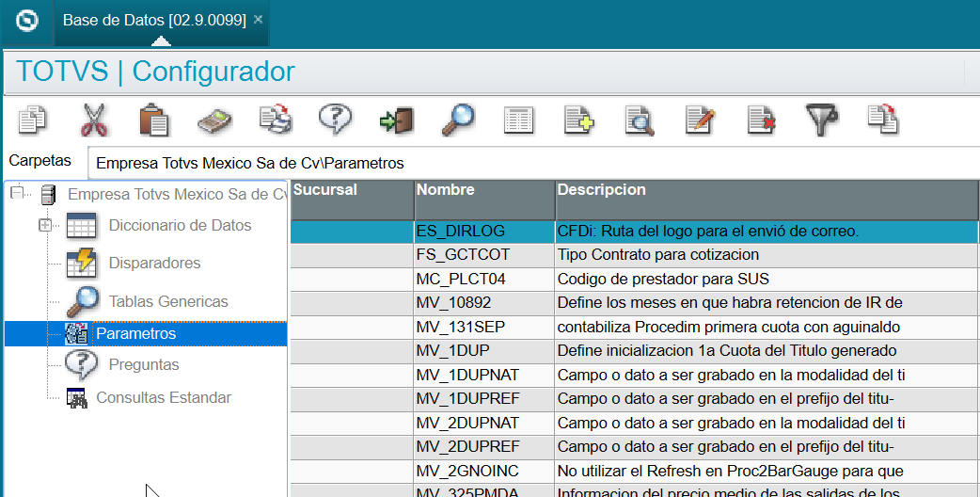The height and width of the screenshot is (497, 980).
Task: Select the FS_GCTCOT parameter
Action: pyautogui.click(x=463, y=255)
